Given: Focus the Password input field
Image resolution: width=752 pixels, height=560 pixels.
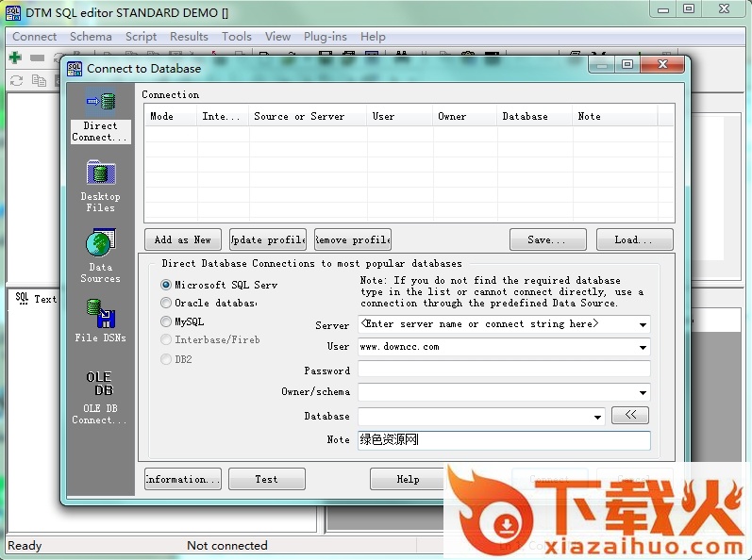Looking at the screenshot, I should [504, 370].
